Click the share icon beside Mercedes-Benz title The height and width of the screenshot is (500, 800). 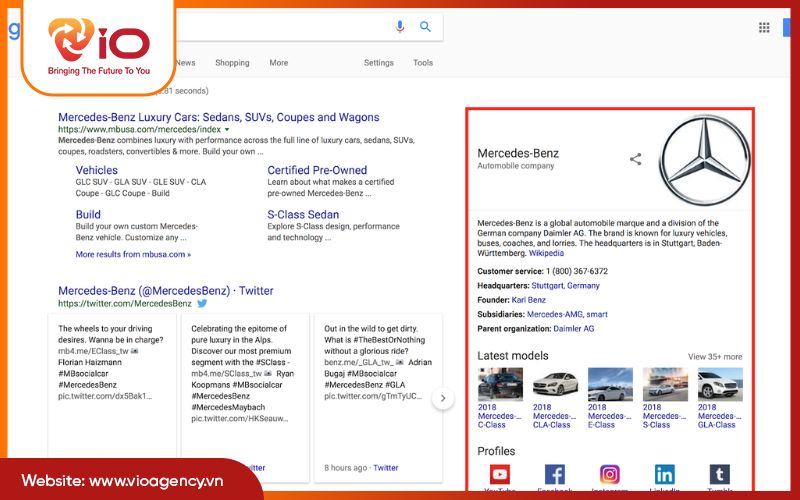[x=635, y=159]
